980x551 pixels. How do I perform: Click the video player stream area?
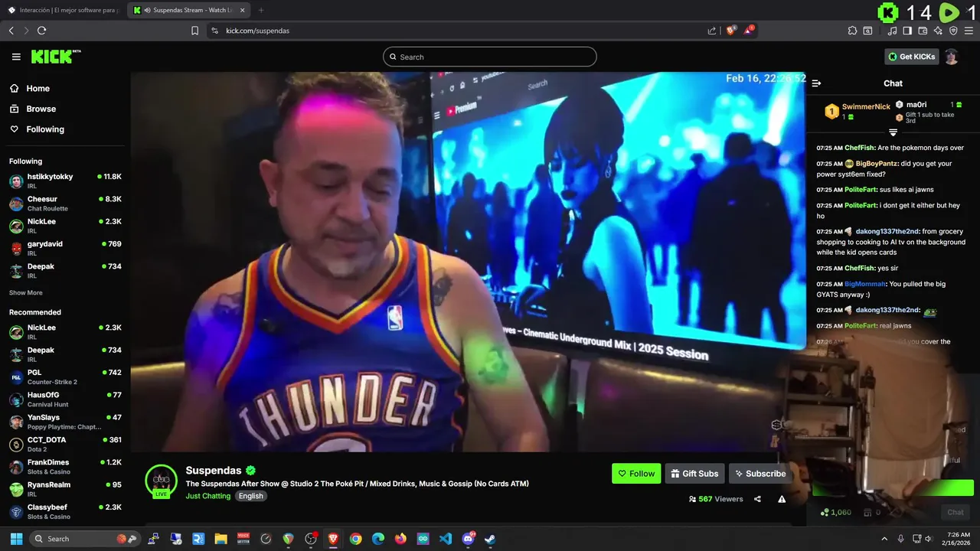[x=468, y=262]
